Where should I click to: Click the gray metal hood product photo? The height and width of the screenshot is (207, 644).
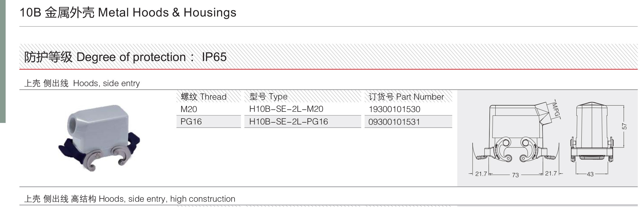pos(99,137)
